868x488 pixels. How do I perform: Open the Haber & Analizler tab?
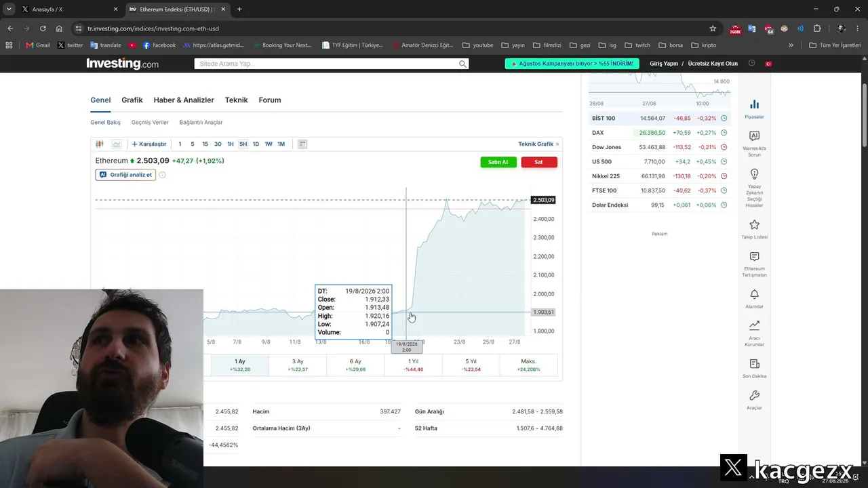click(x=184, y=100)
